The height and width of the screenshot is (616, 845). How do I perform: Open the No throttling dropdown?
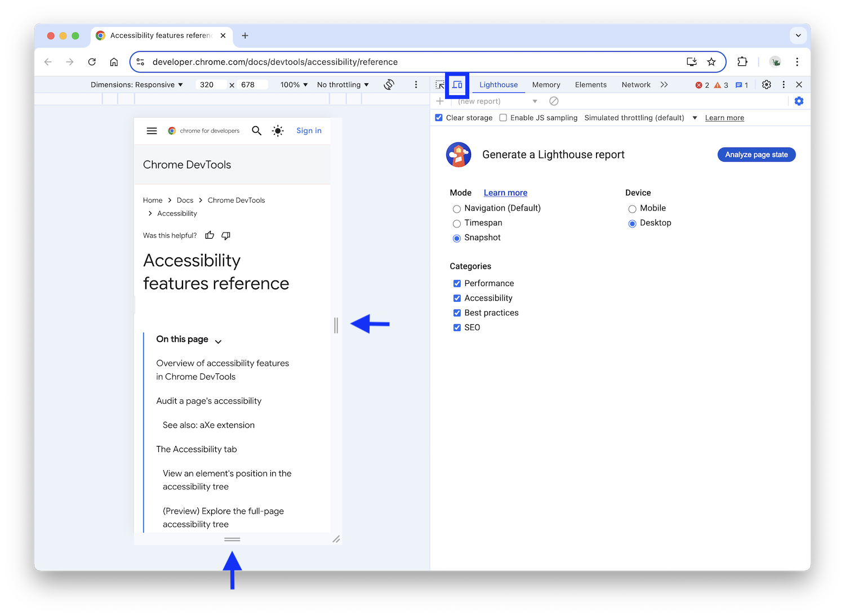343,84
